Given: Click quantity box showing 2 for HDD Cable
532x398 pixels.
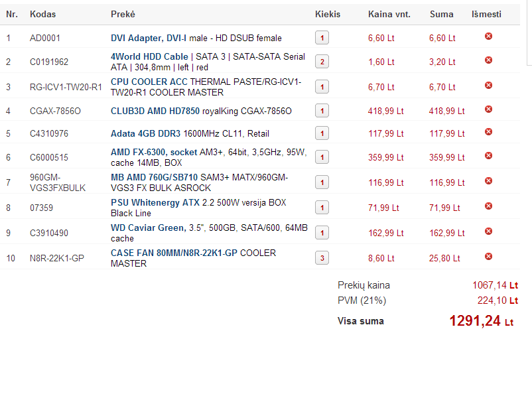Looking at the screenshot, I should [322, 62].
